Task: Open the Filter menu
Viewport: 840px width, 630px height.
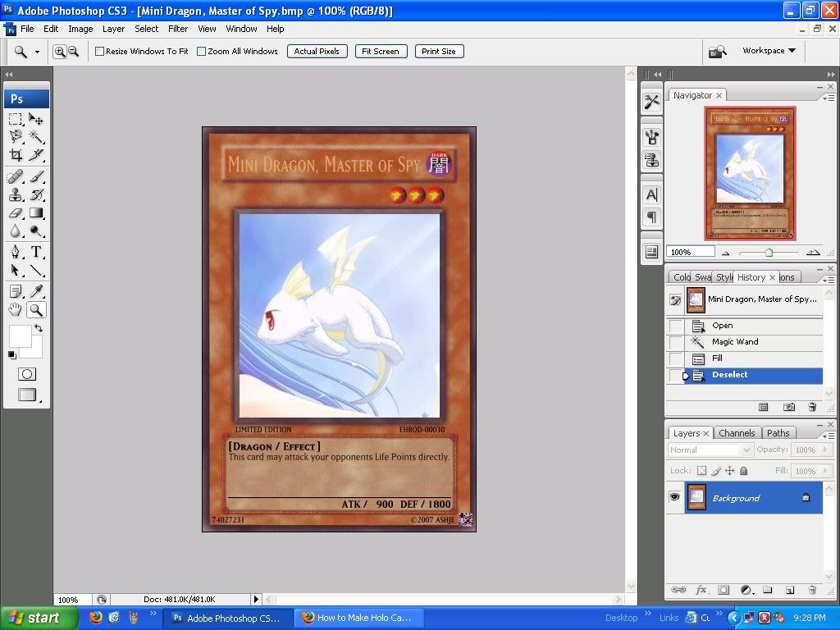Action: click(178, 29)
